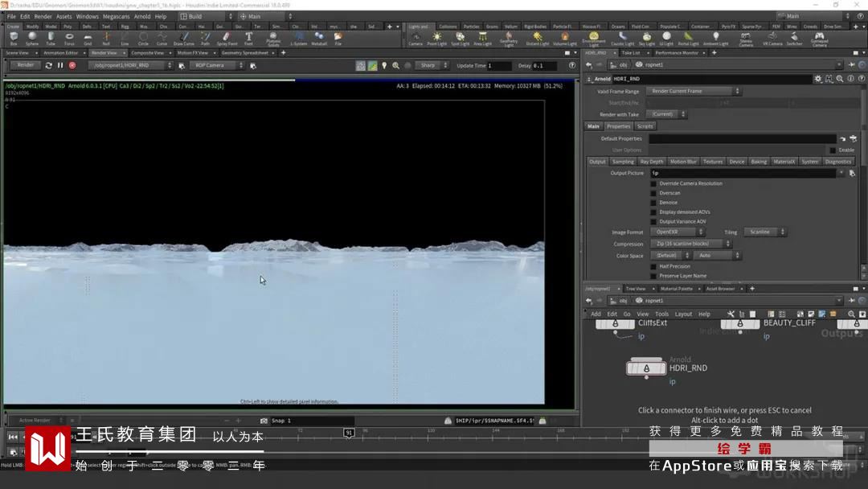Enable the Denoise checkbox
This screenshot has width=868, height=489.
tap(653, 202)
